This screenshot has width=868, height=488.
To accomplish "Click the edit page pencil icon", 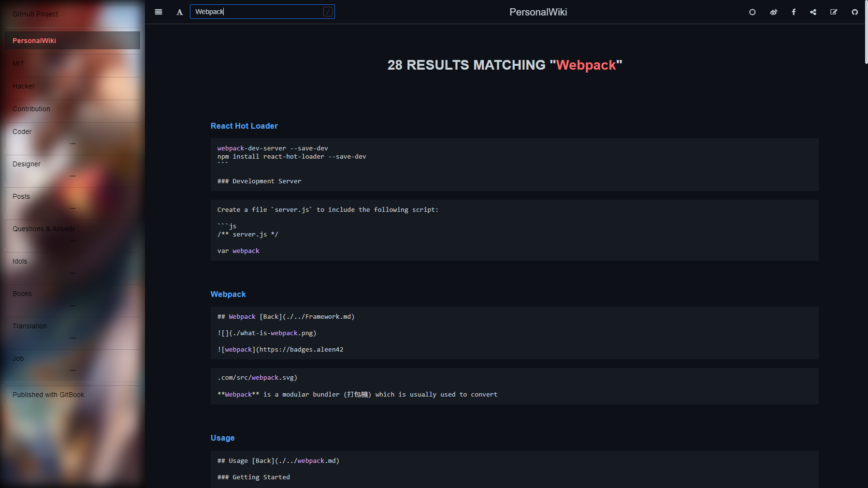I will [x=834, y=12].
